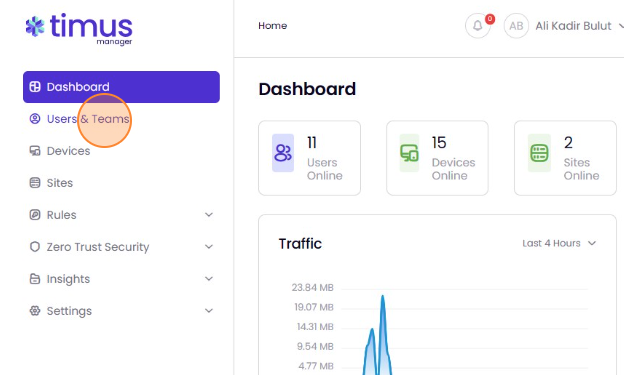The image size is (624, 375).
Task: Click the Users Online people icon
Action: [283, 153]
